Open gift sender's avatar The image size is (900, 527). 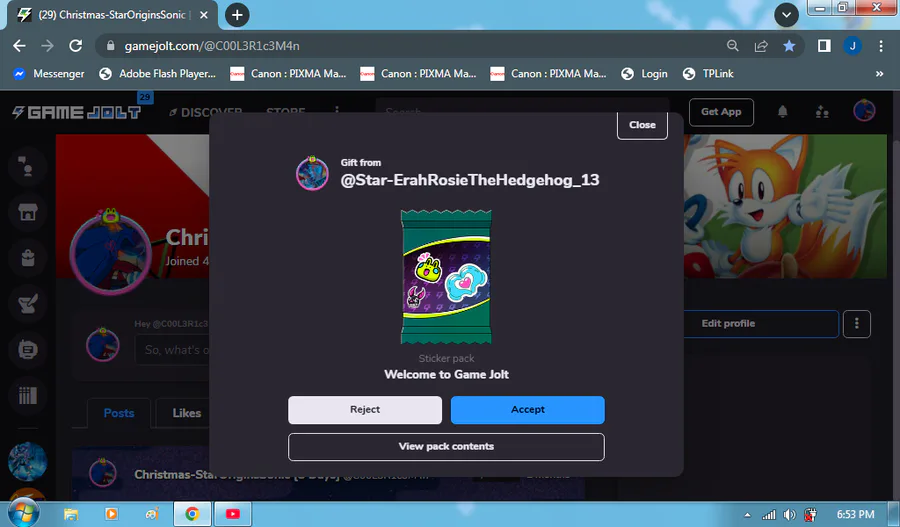pos(312,173)
